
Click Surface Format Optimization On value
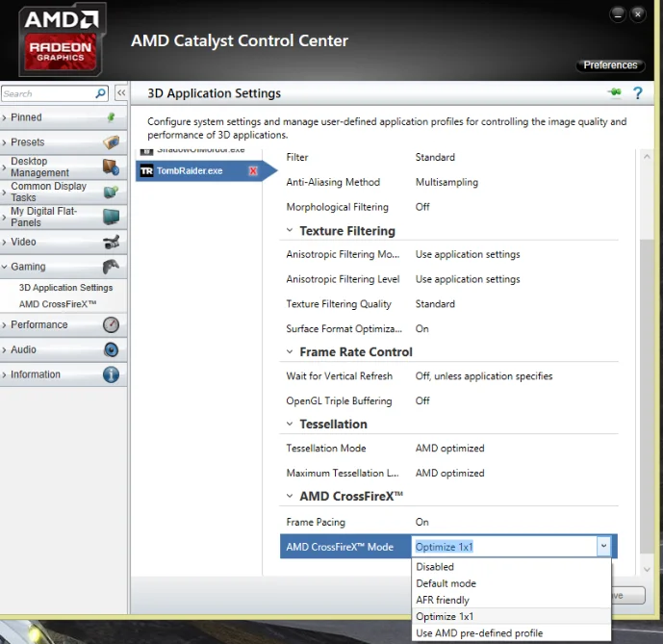[422, 328]
